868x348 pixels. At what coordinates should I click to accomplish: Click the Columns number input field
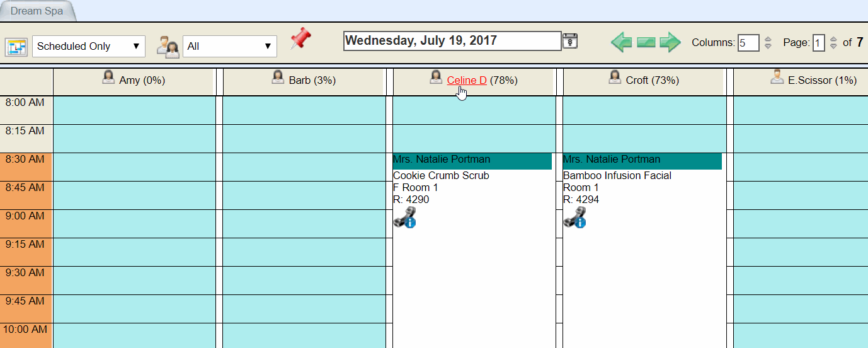[748, 43]
